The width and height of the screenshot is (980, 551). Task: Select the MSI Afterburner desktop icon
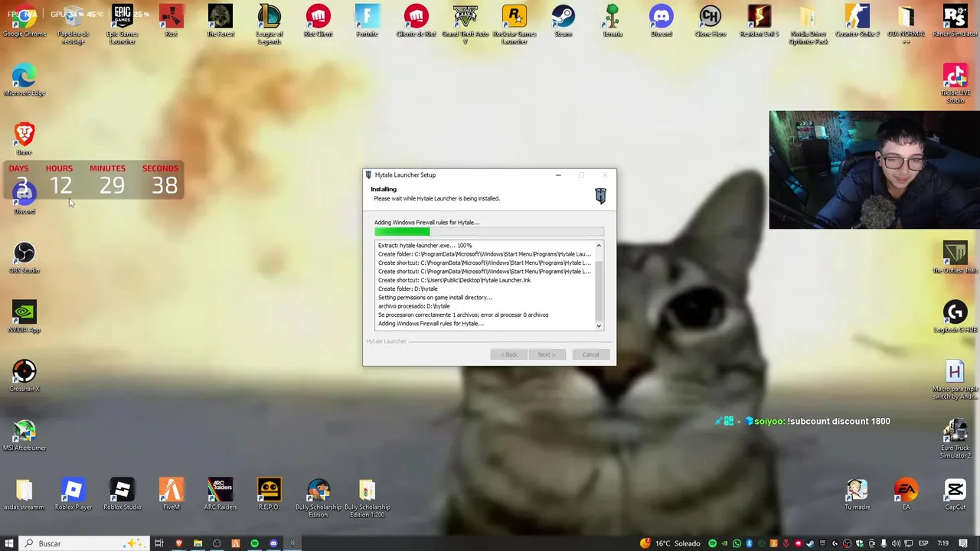tap(24, 435)
